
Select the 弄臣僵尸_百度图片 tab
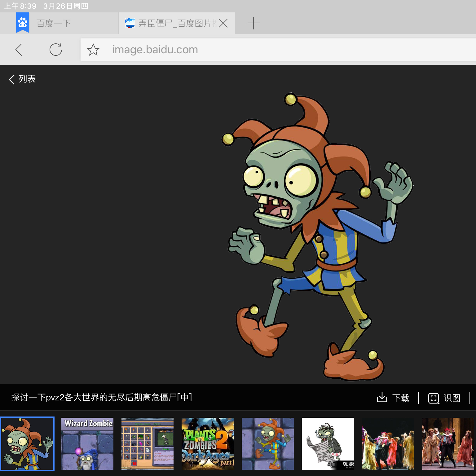[x=177, y=23]
